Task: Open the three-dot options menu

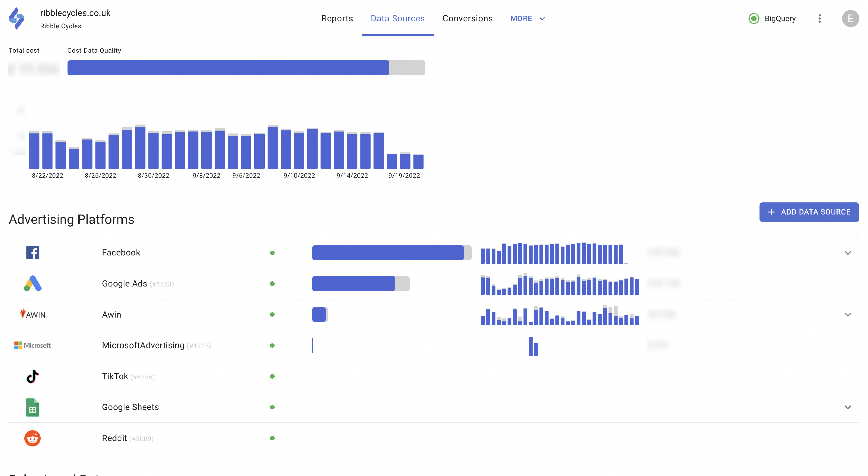Action: (819, 19)
